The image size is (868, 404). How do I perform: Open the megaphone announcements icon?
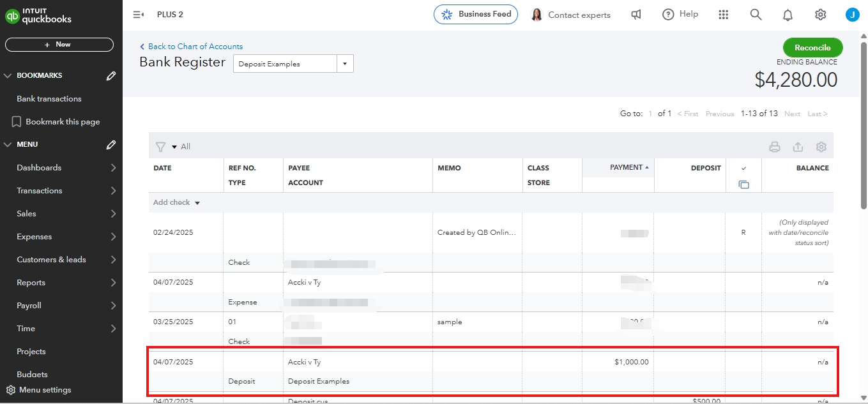coord(636,15)
